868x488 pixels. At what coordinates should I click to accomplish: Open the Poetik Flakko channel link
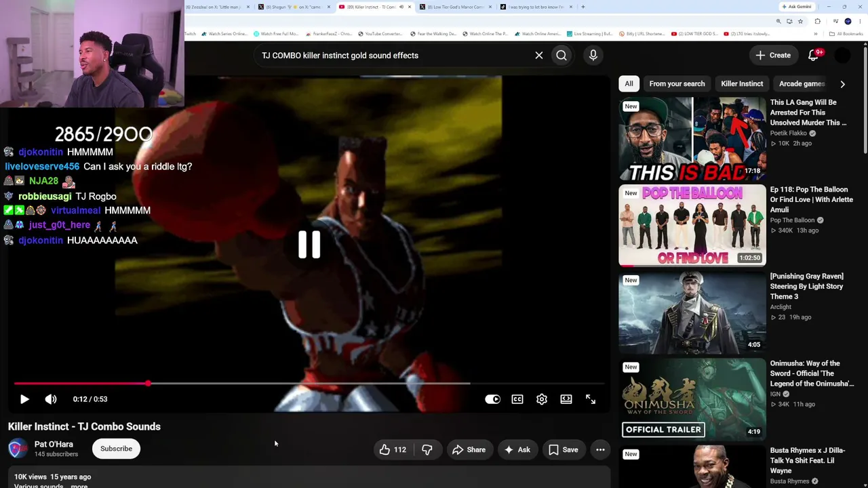(788, 134)
